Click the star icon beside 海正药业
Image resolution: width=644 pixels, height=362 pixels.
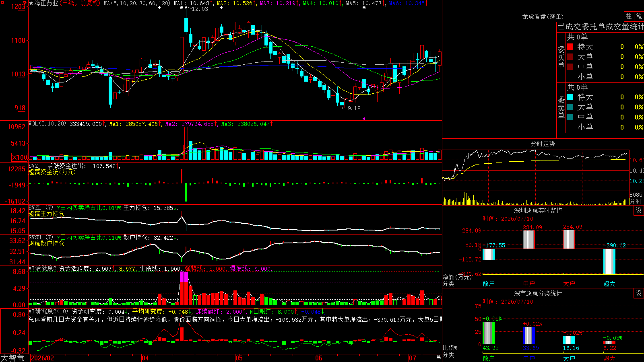click(x=31, y=3)
